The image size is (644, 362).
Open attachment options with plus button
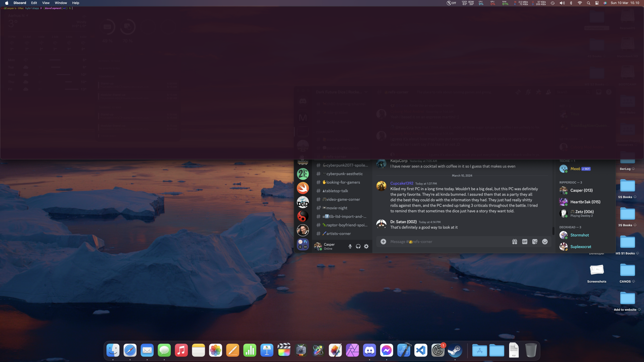pos(383,242)
